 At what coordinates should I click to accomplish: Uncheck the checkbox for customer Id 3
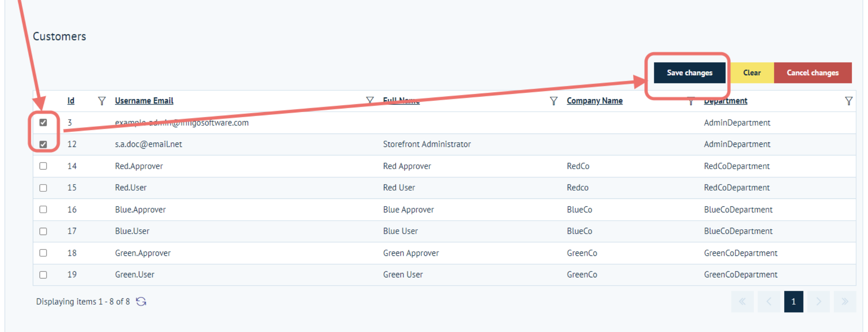[x=43, y=122]
